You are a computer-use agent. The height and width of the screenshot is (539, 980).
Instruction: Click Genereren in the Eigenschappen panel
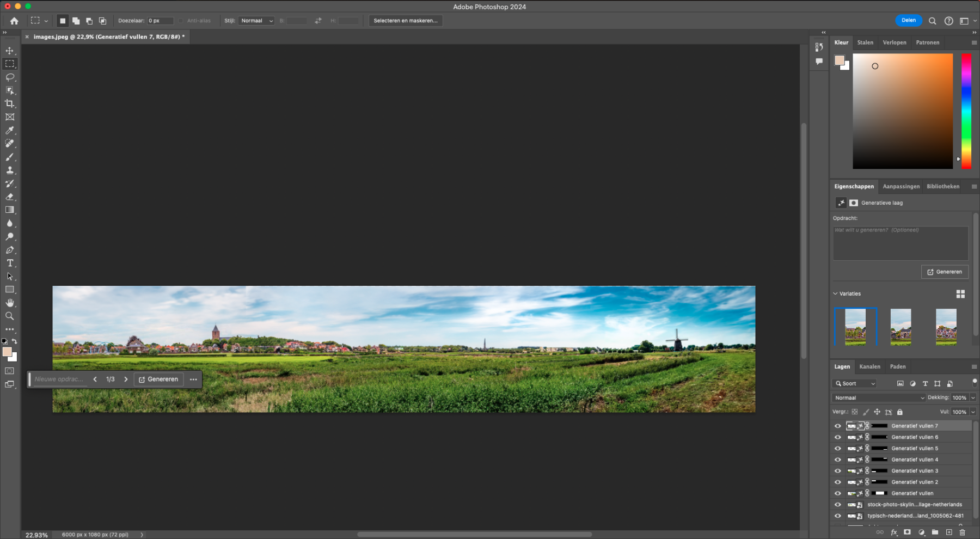[945, 272]
